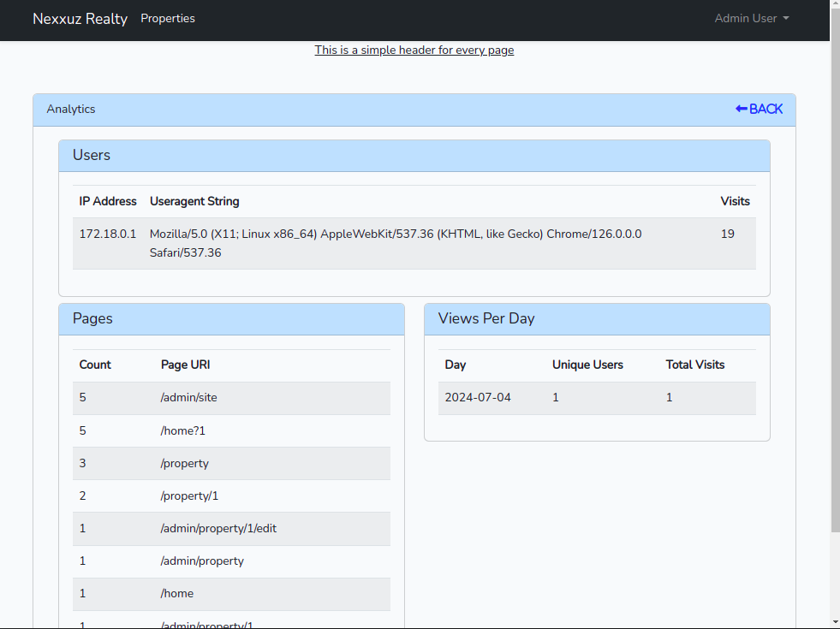Click the Nexxuz Realty brand logo
The height and width of the screenshot is (629, 840).
point(80,18)
